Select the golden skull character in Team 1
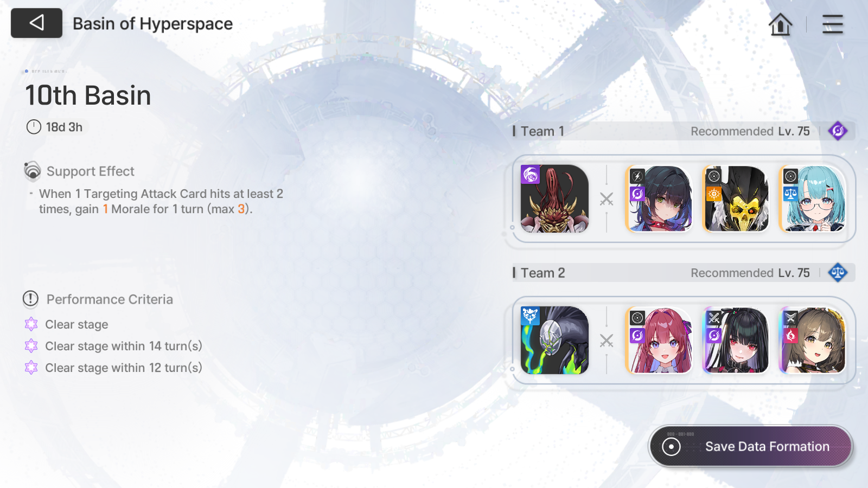 click(736, 199)
